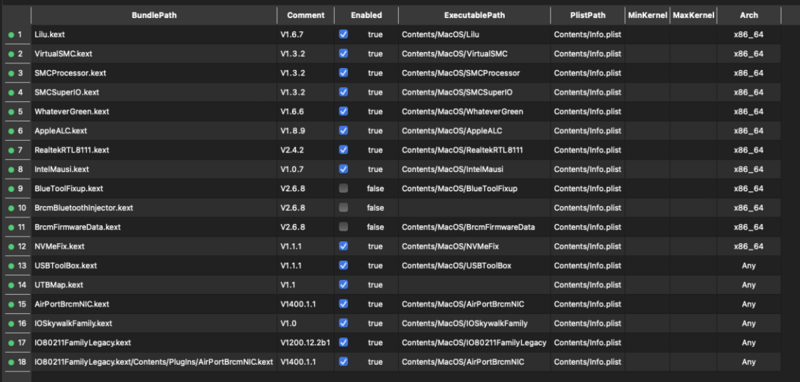
Task: Select row number 1 green status dot
Action: click(10, 35)
